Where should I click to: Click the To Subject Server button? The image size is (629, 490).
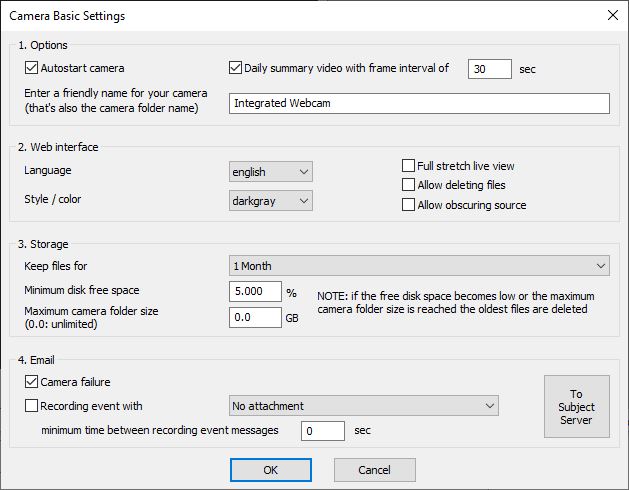(x=577, y=407)
